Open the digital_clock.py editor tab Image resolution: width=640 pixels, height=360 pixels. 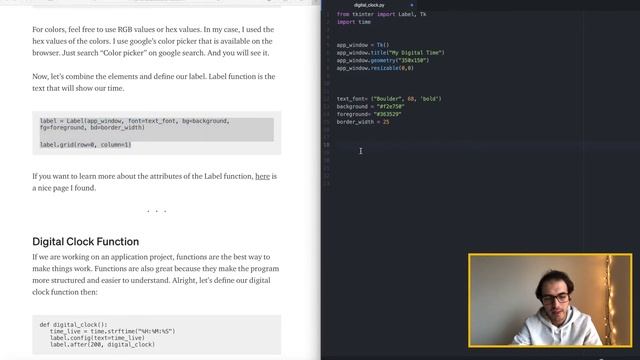369,5
